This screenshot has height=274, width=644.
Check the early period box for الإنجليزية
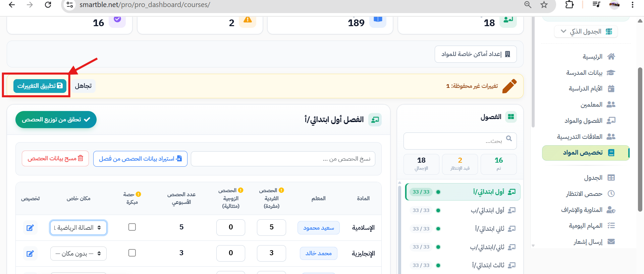pyautogui.click(x=132, y=253)
